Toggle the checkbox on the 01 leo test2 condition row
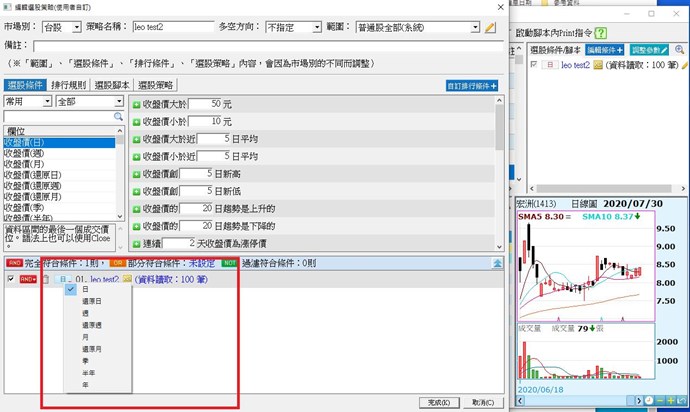The height and width of the screenshot is (412, 690). pyautogui.click(x=11, y=279)
